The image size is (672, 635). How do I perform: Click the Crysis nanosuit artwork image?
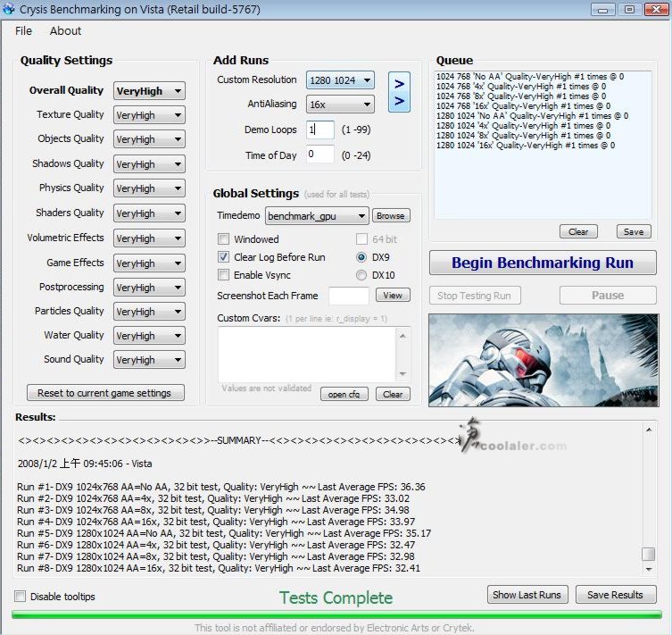click(x=543, y=360)
